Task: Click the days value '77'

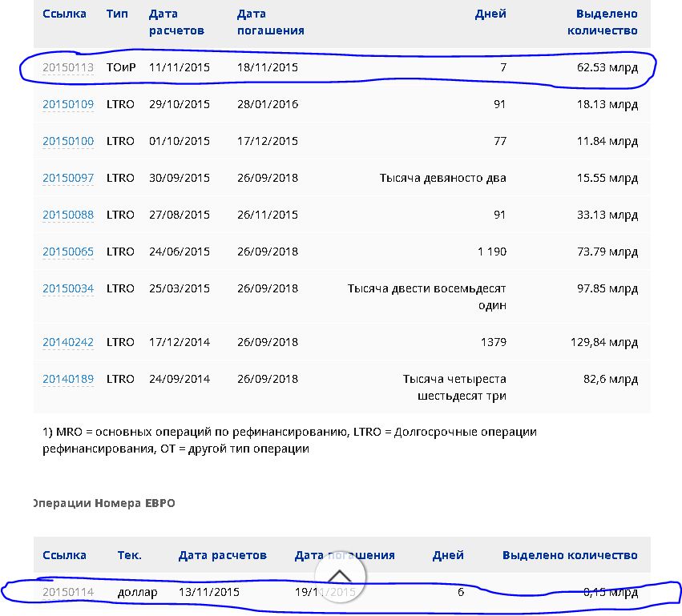Action: pos(500,142)
